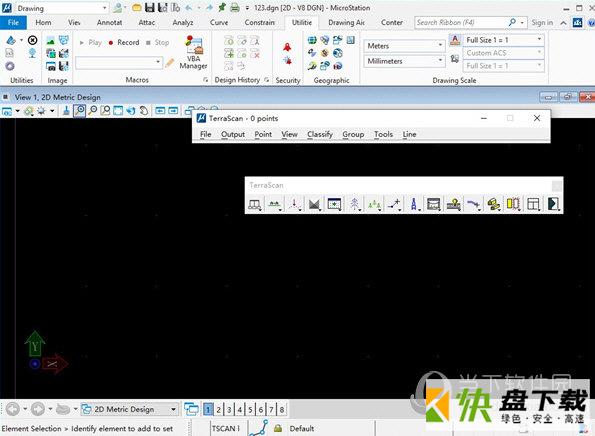Click the TerraScan powerline tower tool icon
This screenshot has width=595, height=436.
414,204
